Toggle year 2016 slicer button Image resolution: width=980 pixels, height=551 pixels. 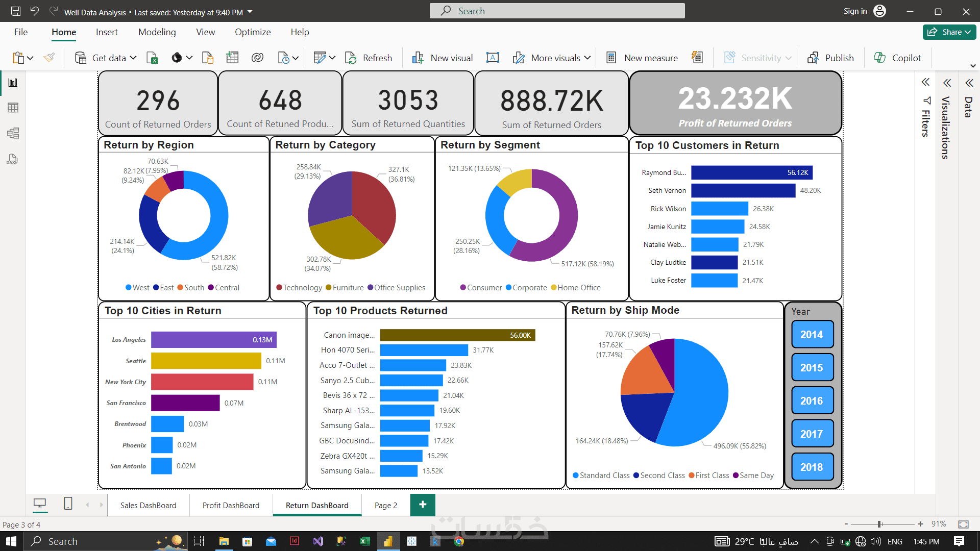coord(812,401)
